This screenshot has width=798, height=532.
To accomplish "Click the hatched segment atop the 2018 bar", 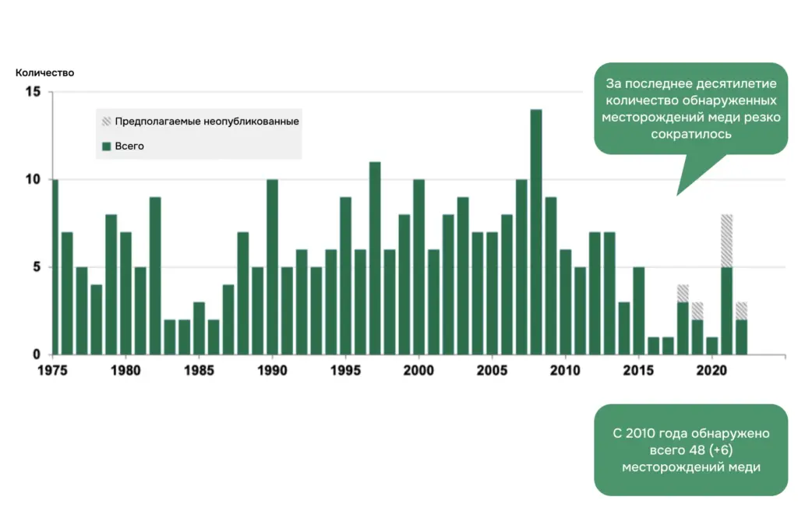I will tap(683, 292).
